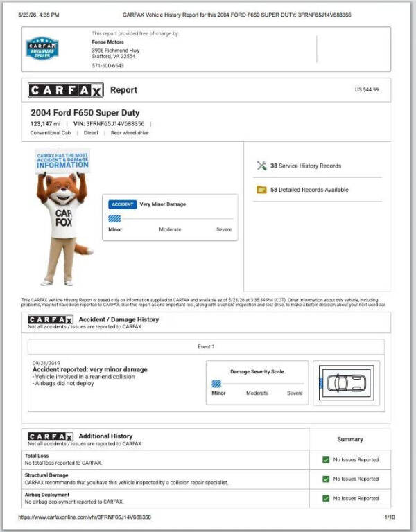
Task: Click the Summary column header
Action: (x=350, y=439)
